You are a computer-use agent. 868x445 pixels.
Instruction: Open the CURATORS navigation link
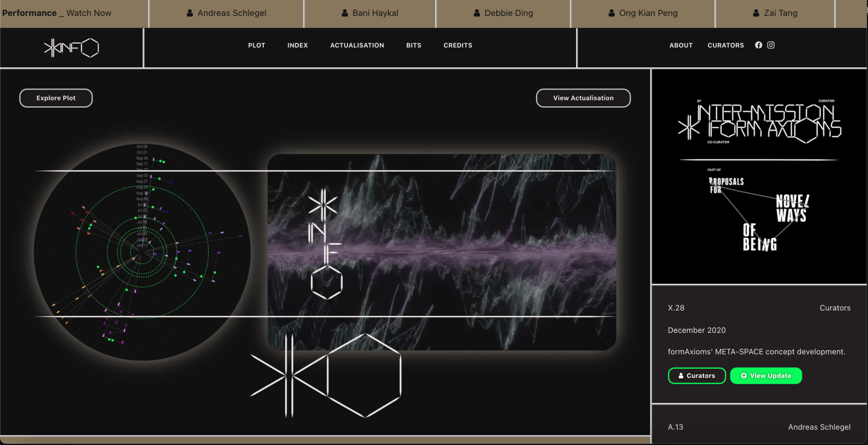click(726, 45)
